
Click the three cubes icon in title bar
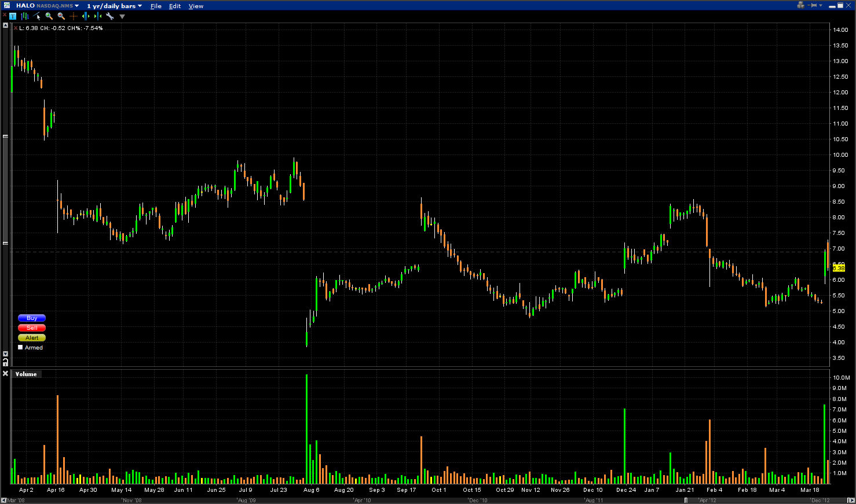click(x=800, y=5)
